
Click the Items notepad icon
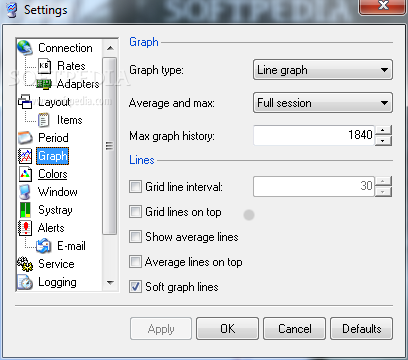[44, 120]
